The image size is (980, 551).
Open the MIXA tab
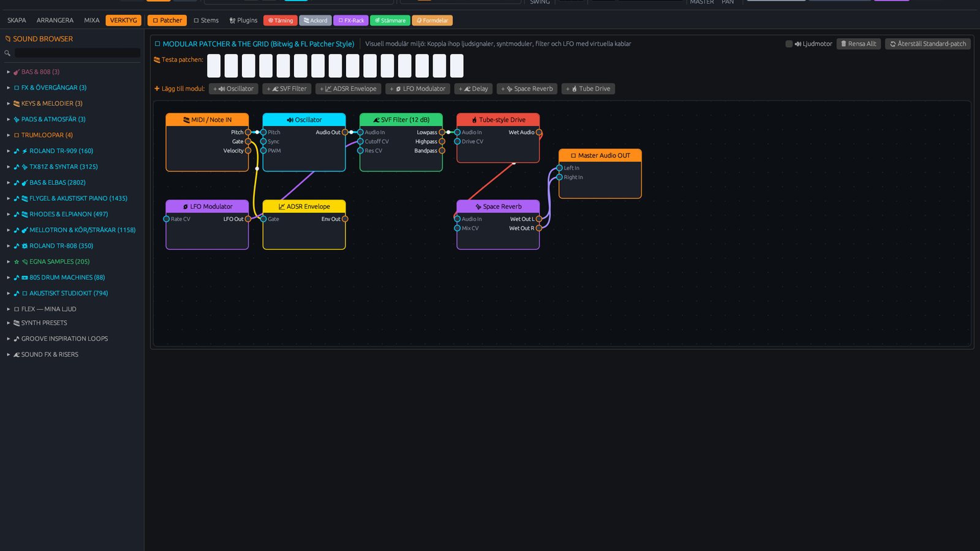point(92,20)
